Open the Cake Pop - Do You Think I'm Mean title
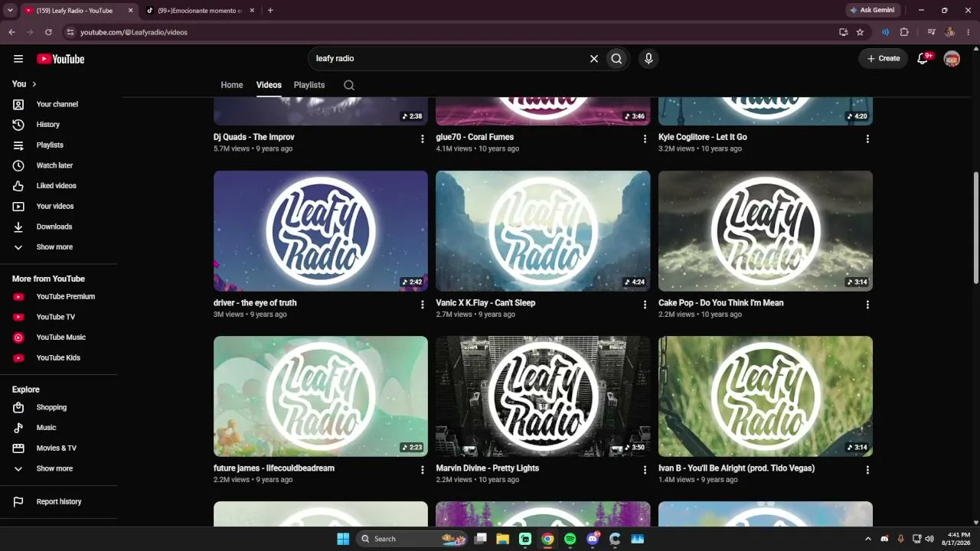Screen dimensions: 980x551 [x=720, y=303]
